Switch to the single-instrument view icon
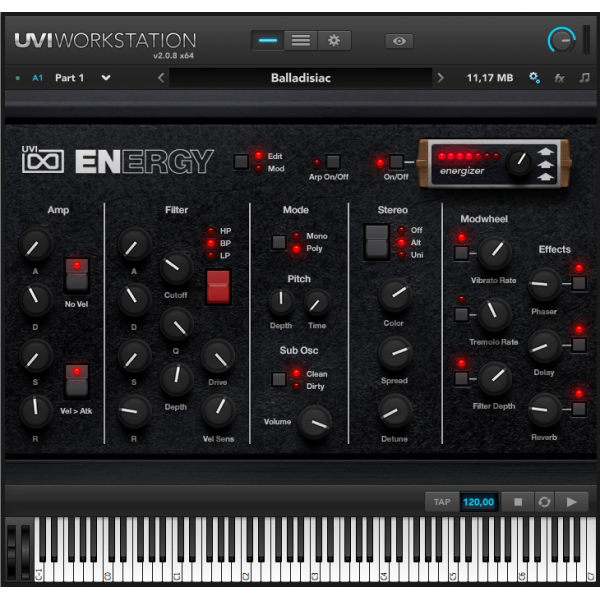The image size is (600, 600). coord(267,41)
